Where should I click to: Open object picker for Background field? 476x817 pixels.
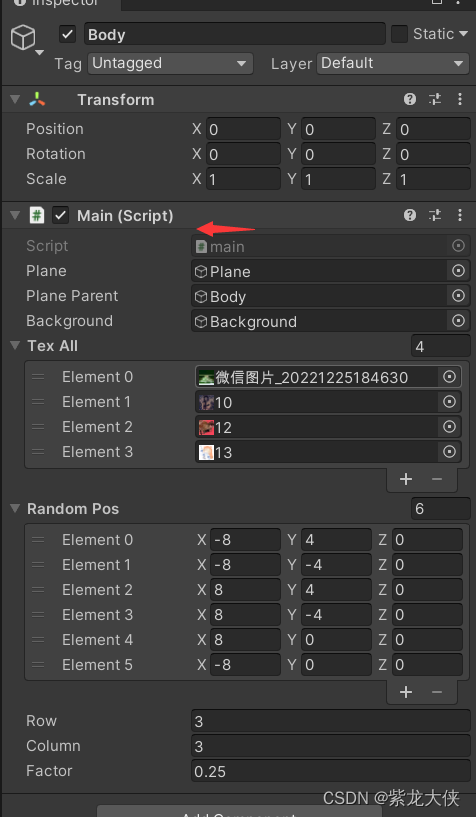click(x=458, y=321)
